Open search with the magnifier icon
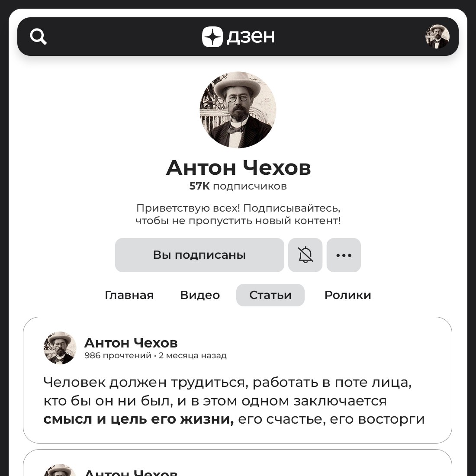The image size is (476, 476). pos(38,37)
